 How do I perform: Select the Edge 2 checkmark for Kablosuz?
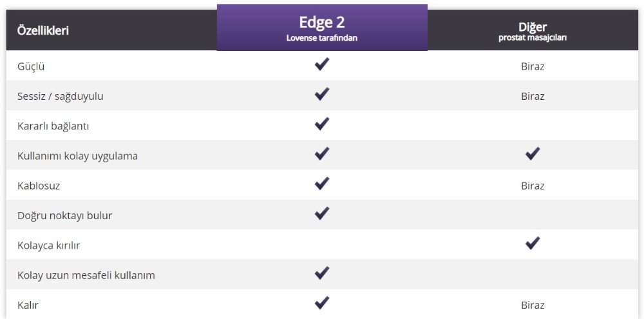point(322,183)
